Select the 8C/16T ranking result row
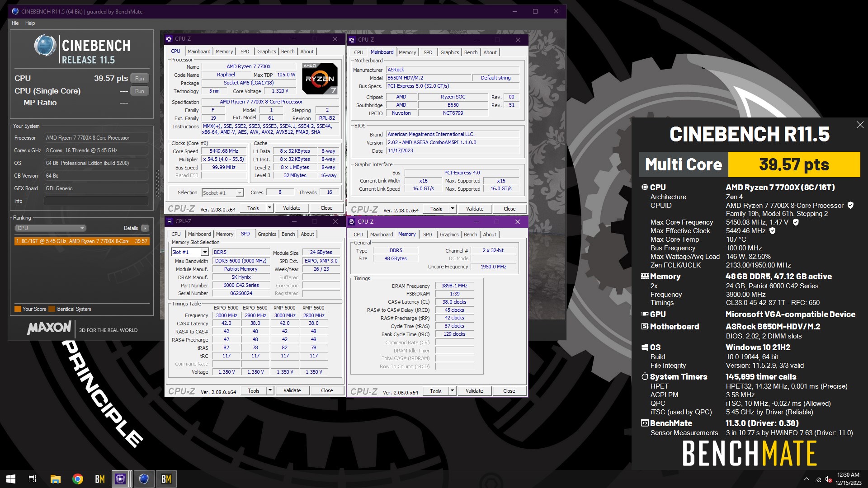The width and height of the screenshot is (868, 488). pos(82,241)
